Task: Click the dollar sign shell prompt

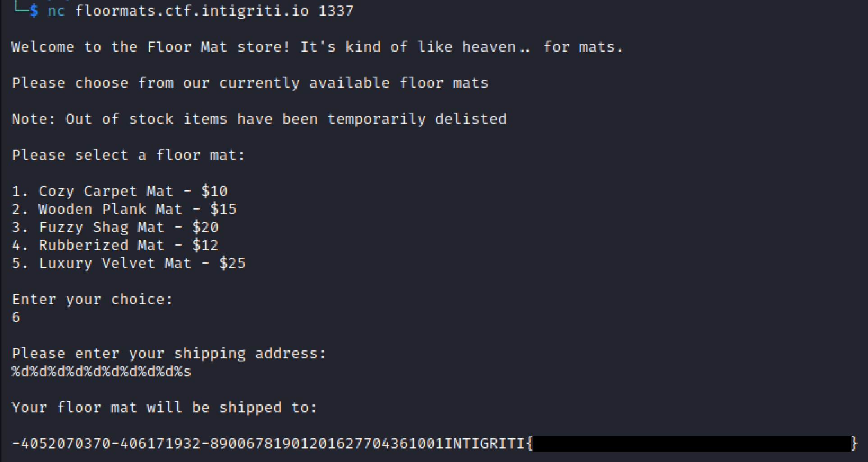Action: 34,11
